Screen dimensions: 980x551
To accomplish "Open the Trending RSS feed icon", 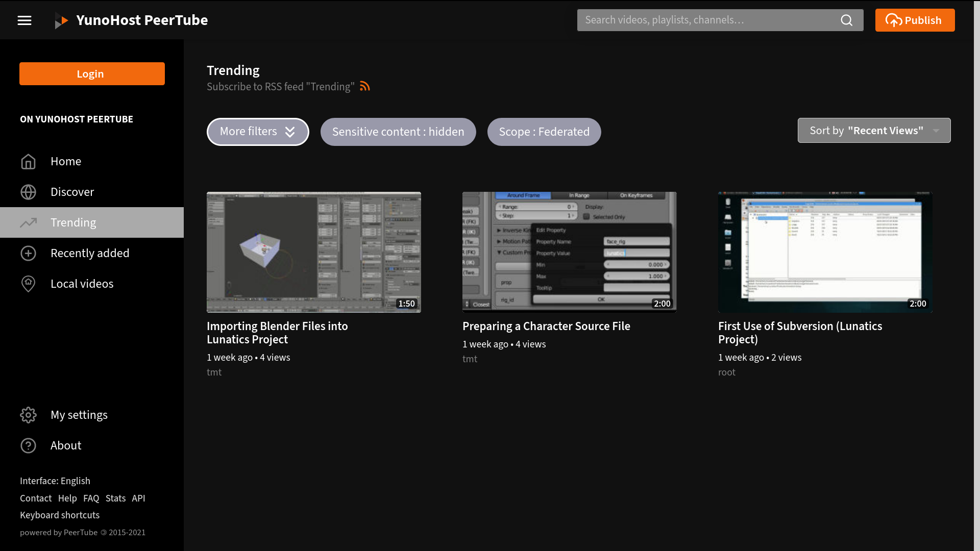I will pyautogui.click(x=364, y=86).
